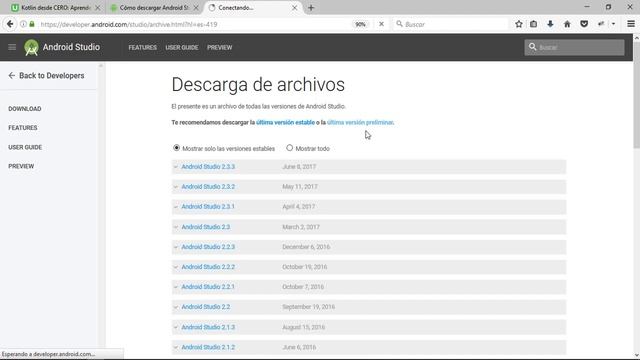
Task: Expand the Android Studio 2.2.2 row chevron
Action: pos(176,267)
